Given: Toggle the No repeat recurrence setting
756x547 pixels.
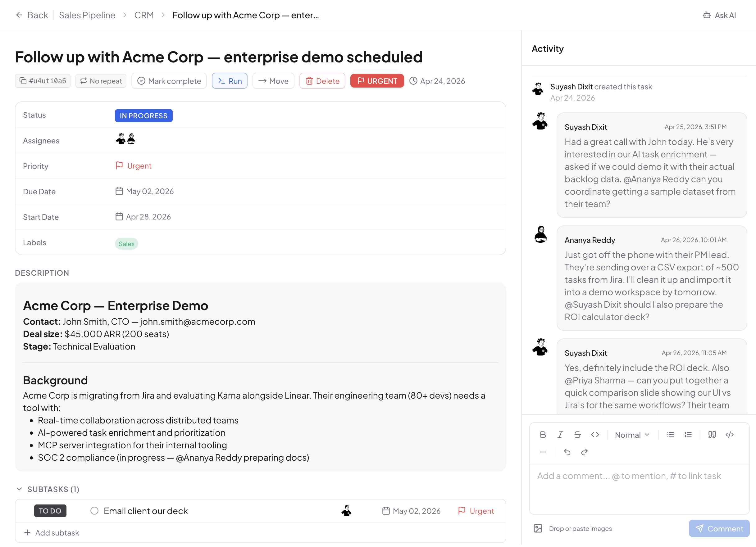Looking at the screenshot, I should point(101,81).
